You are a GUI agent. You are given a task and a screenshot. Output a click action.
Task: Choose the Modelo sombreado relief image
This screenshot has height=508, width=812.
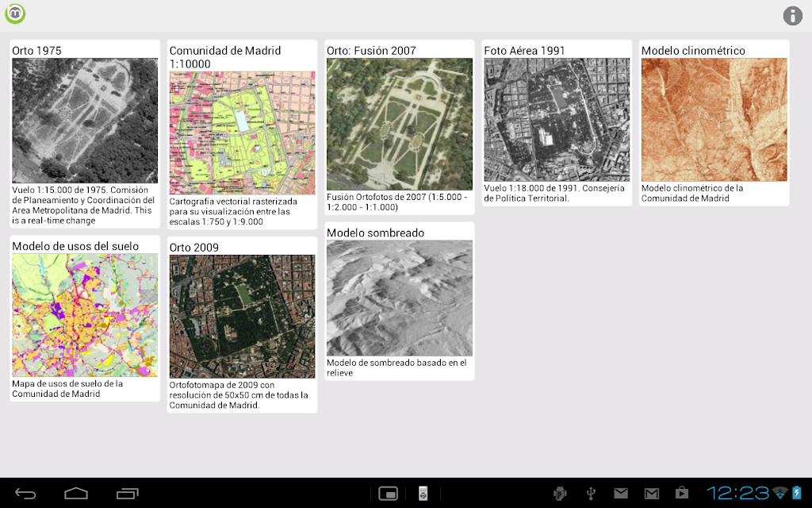(400, 298)
